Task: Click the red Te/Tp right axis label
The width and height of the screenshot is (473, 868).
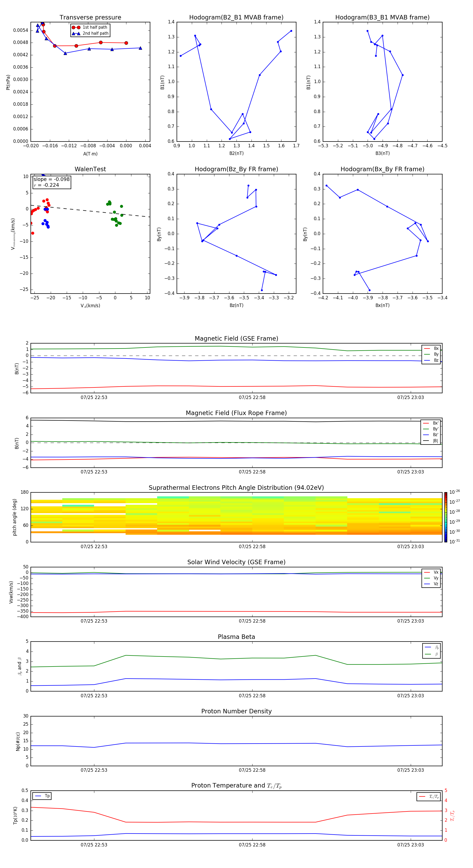Action: (453, 815)
